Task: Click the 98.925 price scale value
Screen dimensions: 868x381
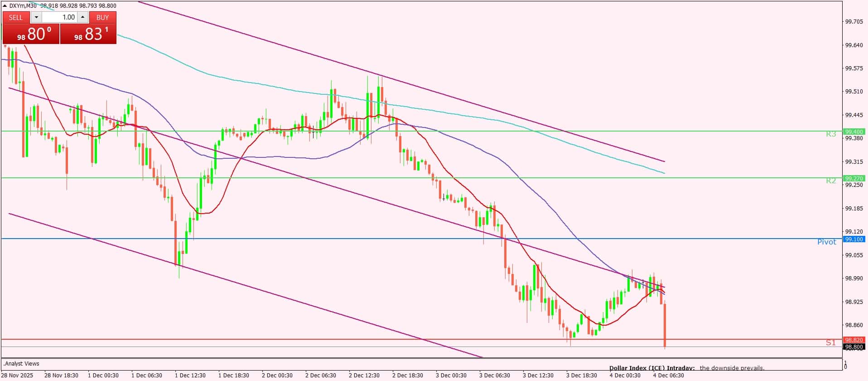Action: coord(854,302)
